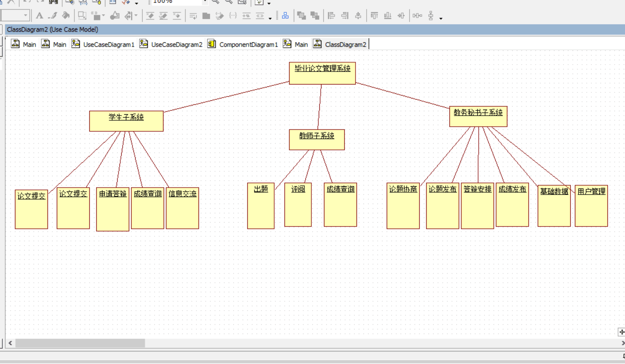Screen dimensions: 625x364
Task: Open the font name combo box dropdown
Action: click(x=26, y=16)
